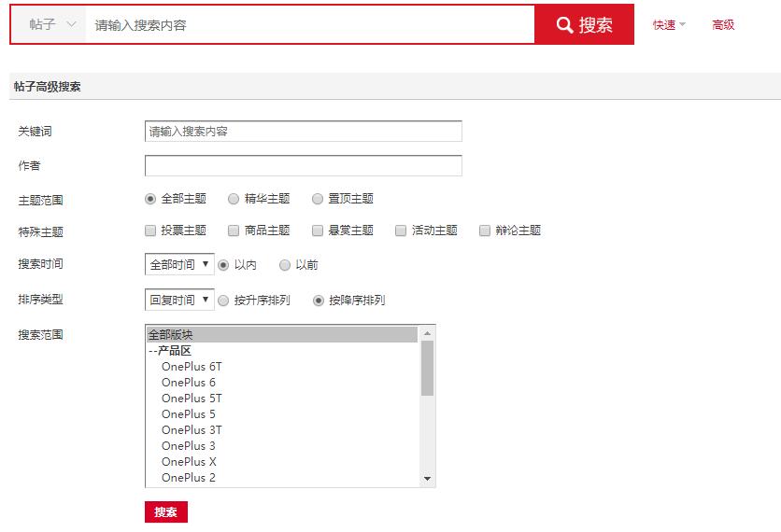Select OnePlus 6T in the list
781x532 pixels.
(x=282, y=366)
